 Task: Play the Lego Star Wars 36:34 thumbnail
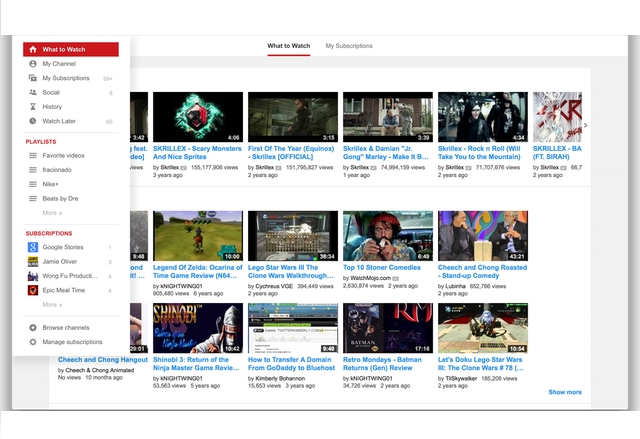293,236
